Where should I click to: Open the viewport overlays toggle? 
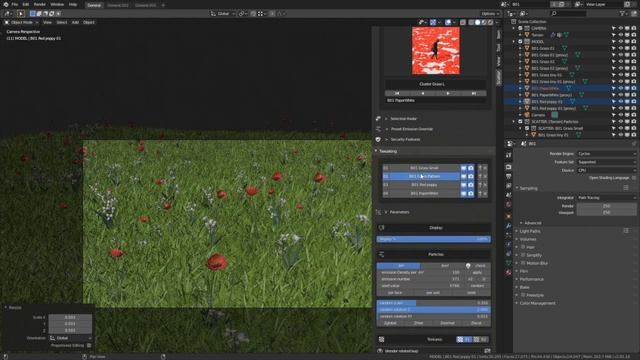448,22
